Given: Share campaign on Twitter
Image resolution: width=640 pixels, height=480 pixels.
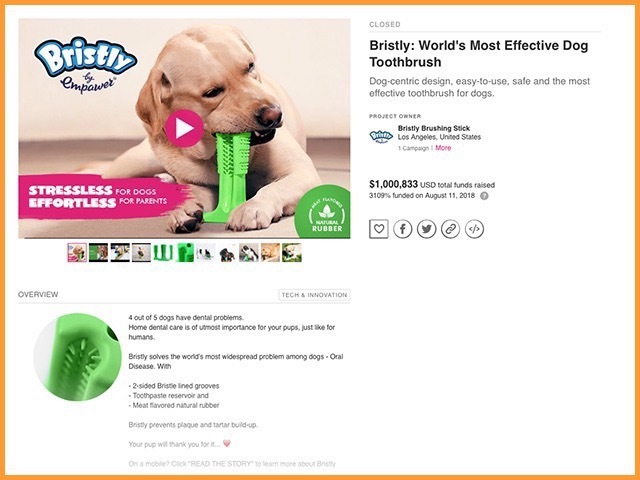Looking at the screenshot, I should [427, 229].
